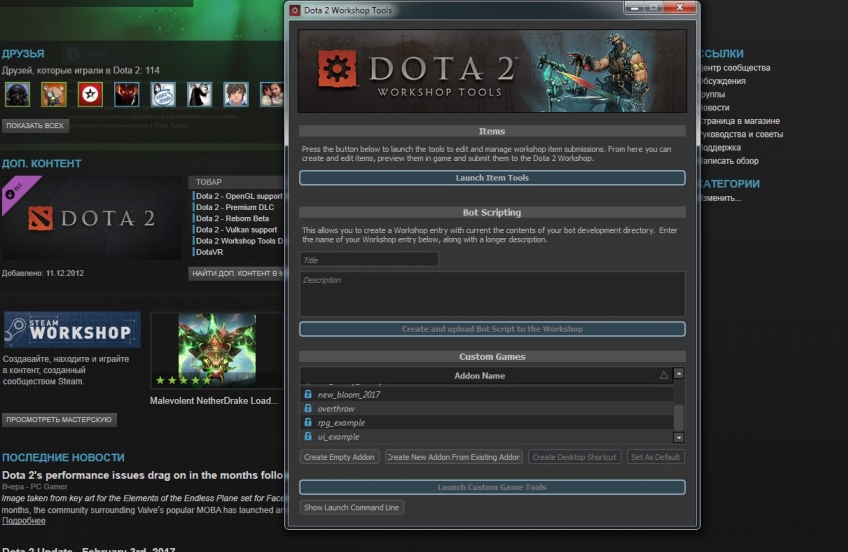The width and height of the screenshot is (848, 552).
Task: Open Группы link in Steam
Action: 712,94
